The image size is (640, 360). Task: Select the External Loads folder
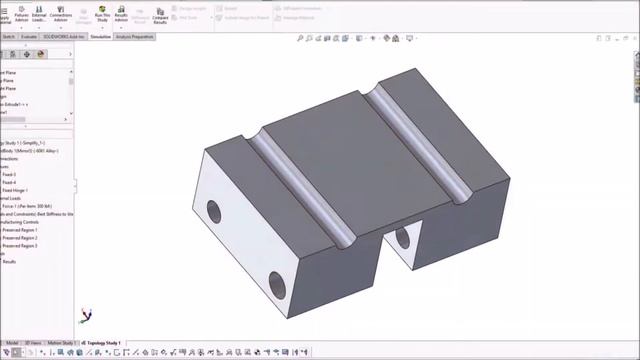11,198
